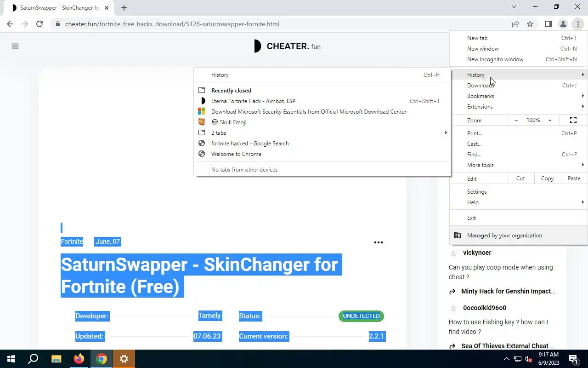Screen dimensions: 588x368
Task: Launch File Explorer from the taskbar
Action: (x=56, y=359)
